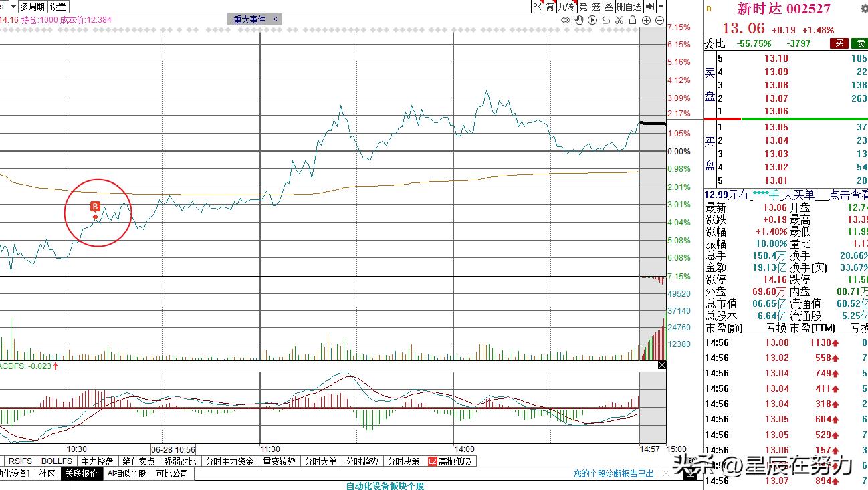Click the undo arrow icon
The image size is (868, 490).
606,20
